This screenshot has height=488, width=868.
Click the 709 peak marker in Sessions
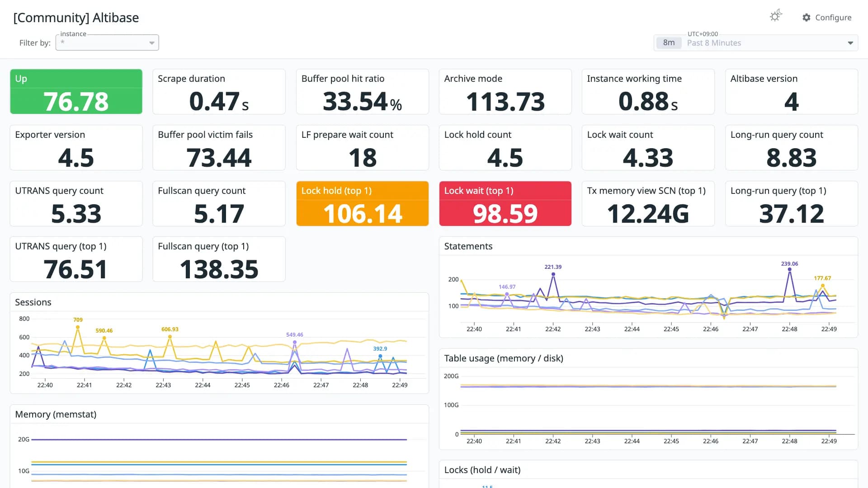[x=78, y=327]
